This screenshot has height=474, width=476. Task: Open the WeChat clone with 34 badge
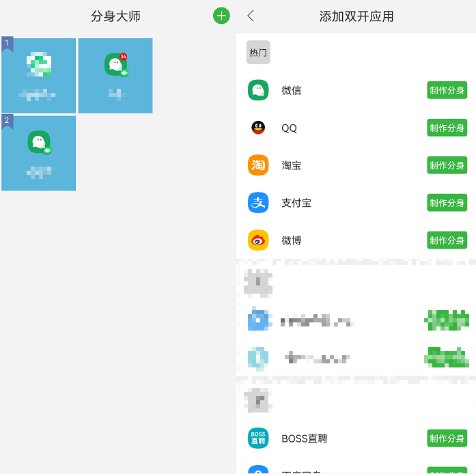coord(115,76)
